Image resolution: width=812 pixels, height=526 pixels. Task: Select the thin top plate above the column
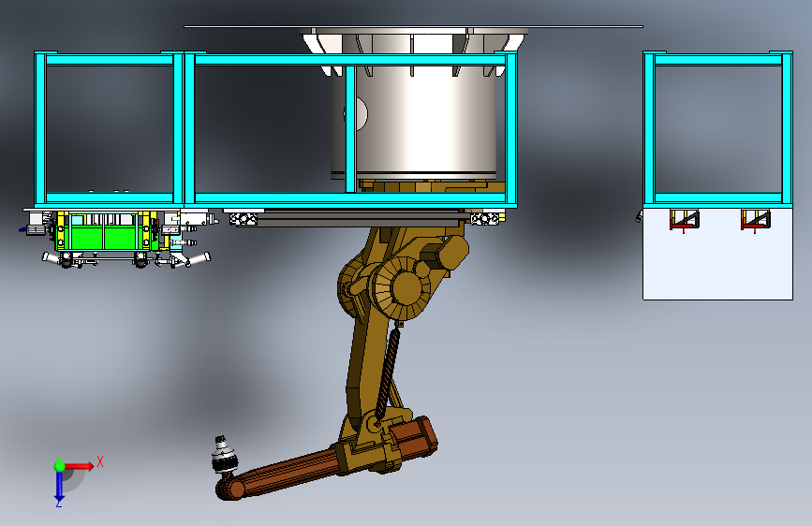click(413, 26)
